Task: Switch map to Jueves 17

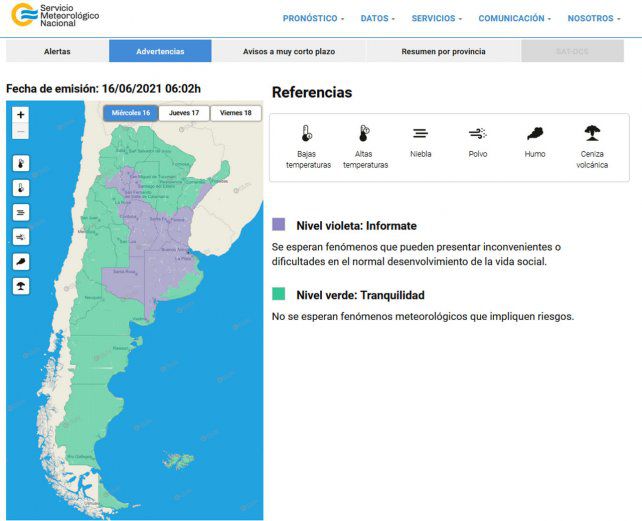Action: (x=184, y=113)
